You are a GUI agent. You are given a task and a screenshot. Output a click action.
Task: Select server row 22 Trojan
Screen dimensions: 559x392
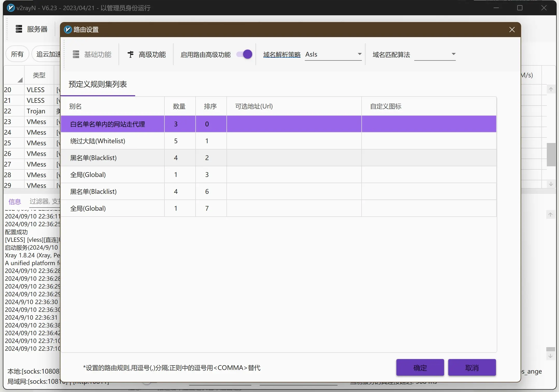[x=32, y=111]
